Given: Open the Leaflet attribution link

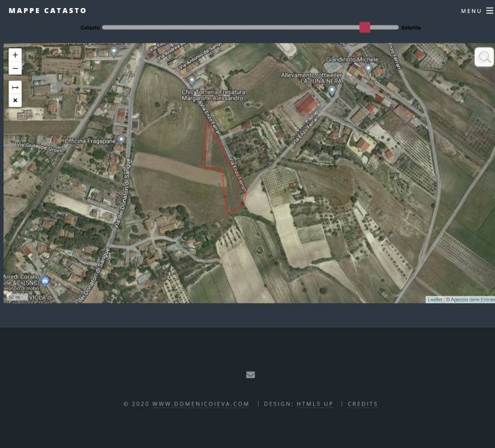Looking at the screenshot, I should [x=435, y=299].
